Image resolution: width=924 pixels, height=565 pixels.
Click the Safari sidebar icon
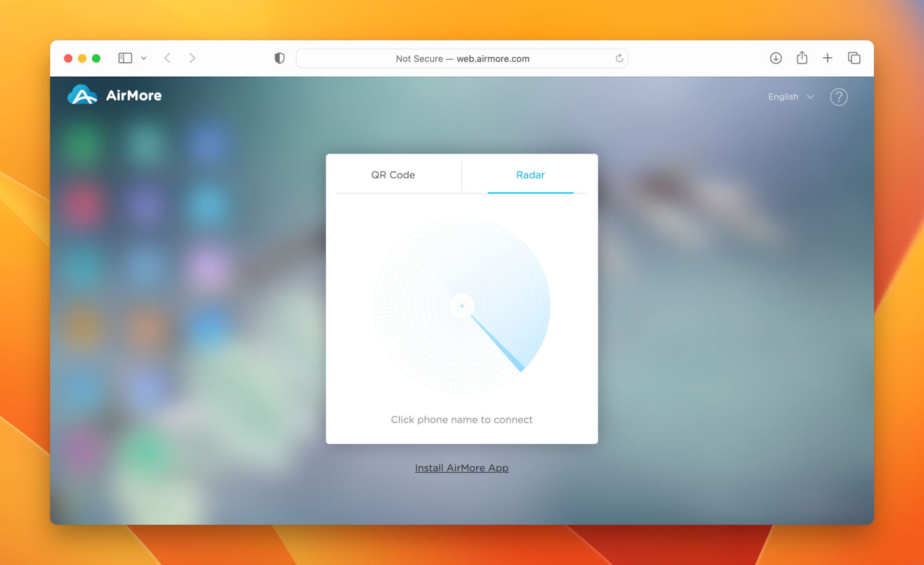[125, 58]
